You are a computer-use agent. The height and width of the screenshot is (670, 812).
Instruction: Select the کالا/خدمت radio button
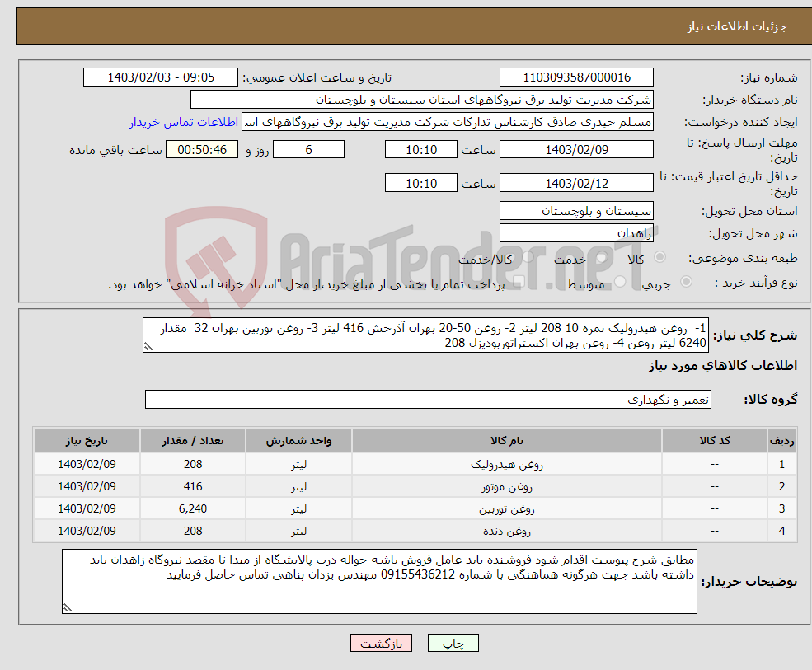pyautogui.click(x=528, y=257)
